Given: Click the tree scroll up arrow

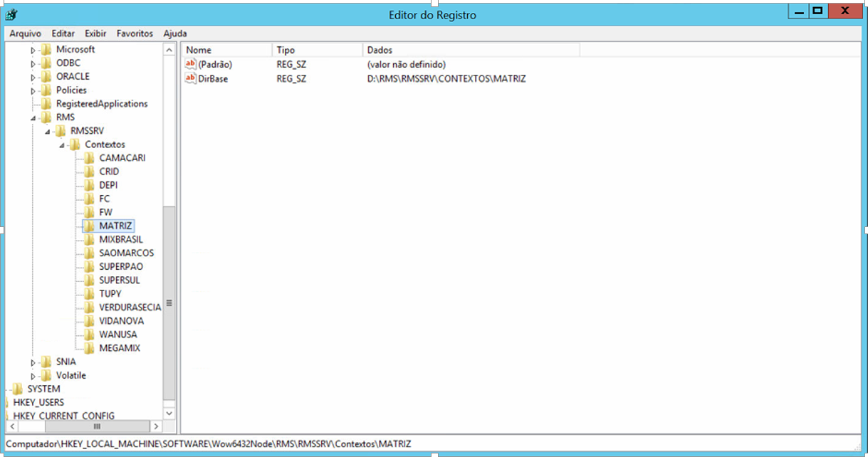Looking at the screenshot, I should click(x=169, y=50).
